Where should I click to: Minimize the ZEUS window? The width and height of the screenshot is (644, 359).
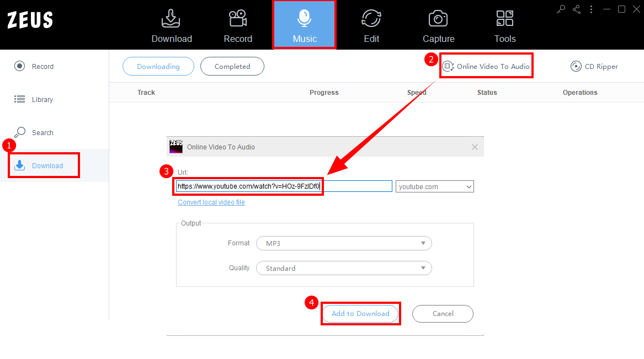click(606, 9)
